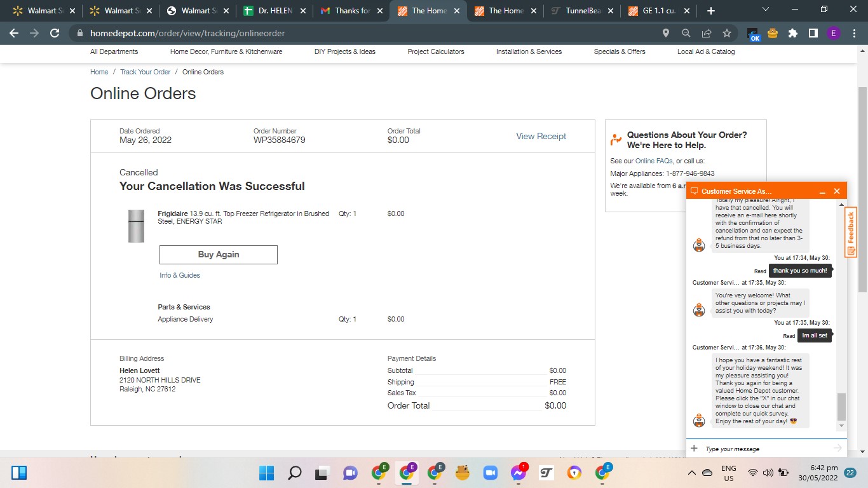Open the ENG US language switcher
The width and height of the screenshot is (868, 488).
tap(728, 473)
